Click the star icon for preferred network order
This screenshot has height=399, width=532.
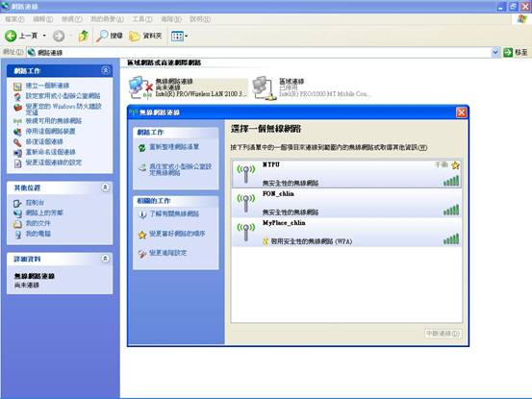(x=142, y=235)
